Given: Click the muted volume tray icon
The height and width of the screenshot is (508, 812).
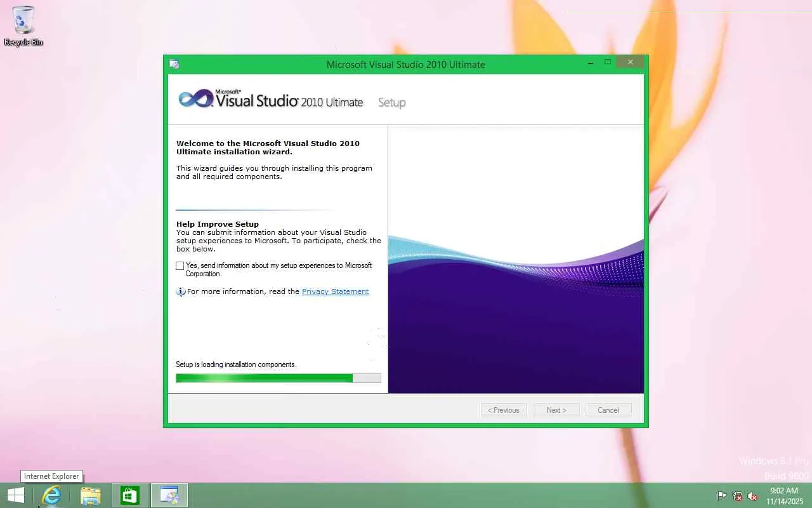Looking at the screenshot, I should point(752,496).
